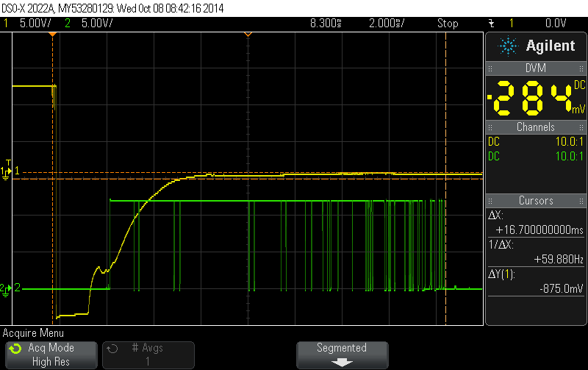Select the channel 1 5.00V/ scale readout
Viewport: 588px width, 370px height.
tap(35, 24)
